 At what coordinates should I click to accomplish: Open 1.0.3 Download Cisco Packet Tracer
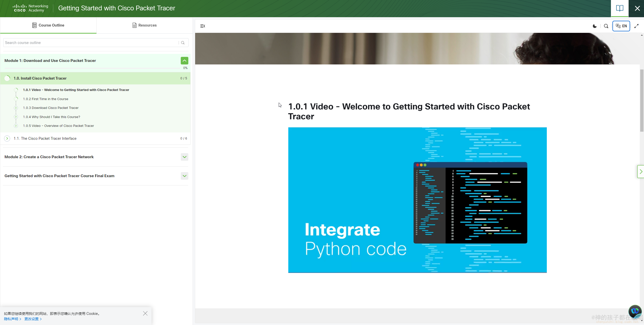[51, 108]
